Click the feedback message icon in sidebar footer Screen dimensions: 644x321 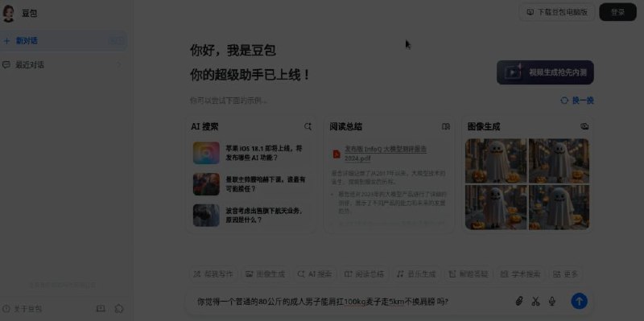[101, 309]
